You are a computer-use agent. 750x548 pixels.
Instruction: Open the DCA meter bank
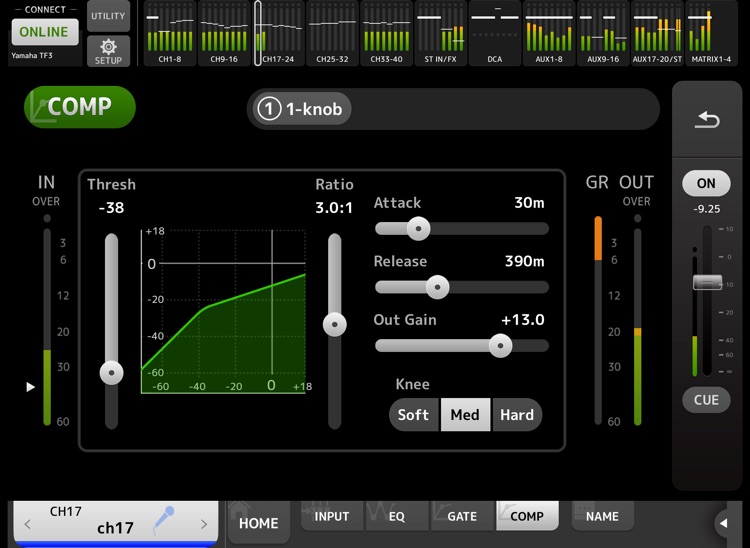point(495,33)
